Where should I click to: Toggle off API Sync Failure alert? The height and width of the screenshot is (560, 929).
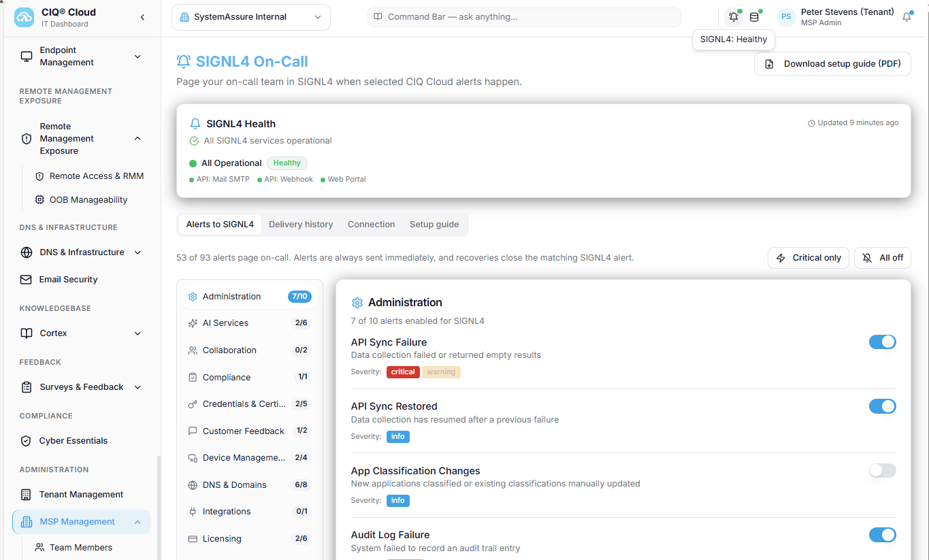click(882, 342)
